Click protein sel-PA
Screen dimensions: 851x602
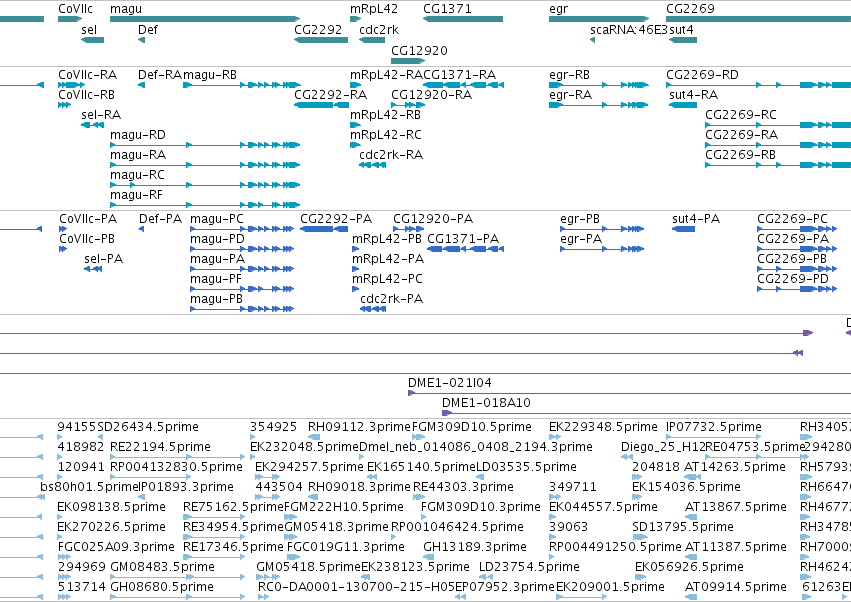coord(104,259)
